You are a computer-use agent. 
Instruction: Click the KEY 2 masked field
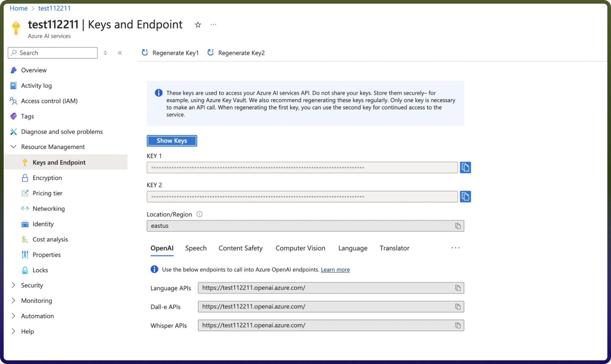coord(302,196)
